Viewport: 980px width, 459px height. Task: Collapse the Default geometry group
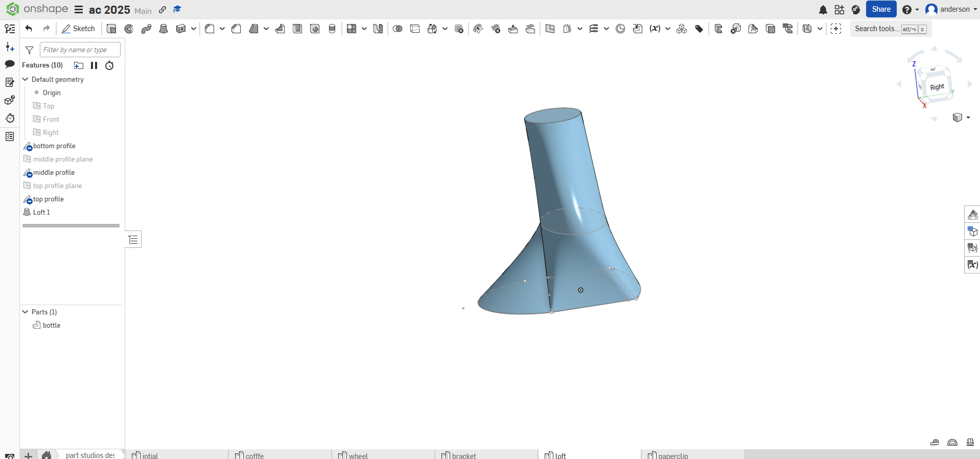(x=25, y=79)
